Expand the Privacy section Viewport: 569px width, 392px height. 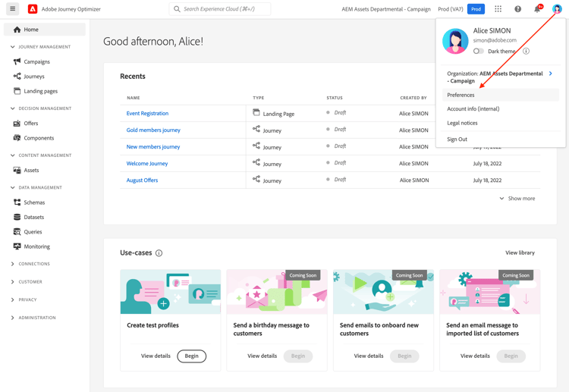13,299
